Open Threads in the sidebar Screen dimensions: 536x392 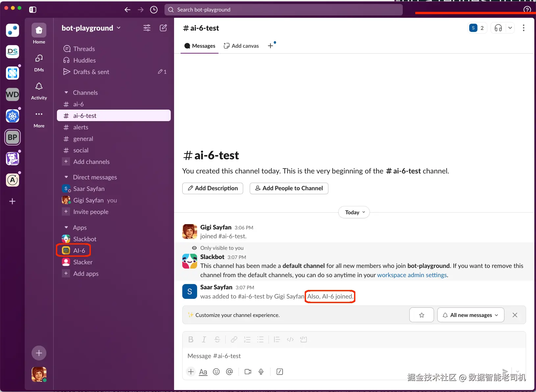(114, 49)
